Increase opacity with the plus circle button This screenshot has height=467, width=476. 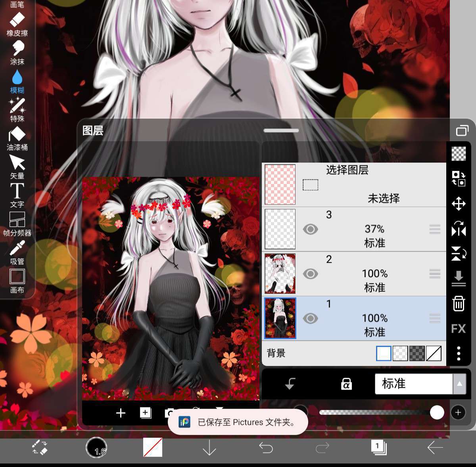(x=458, y=412)
